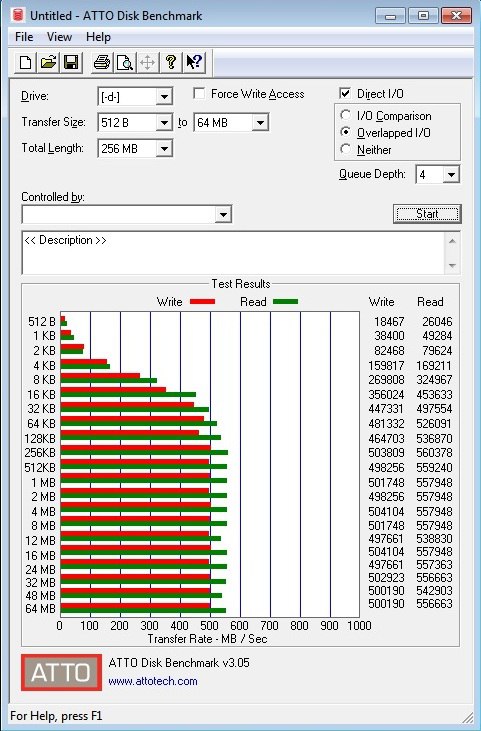The width and height of the screenshot is (481, 731).
Task: Open the 512 B transfer size dropdown
Action: 164,123
